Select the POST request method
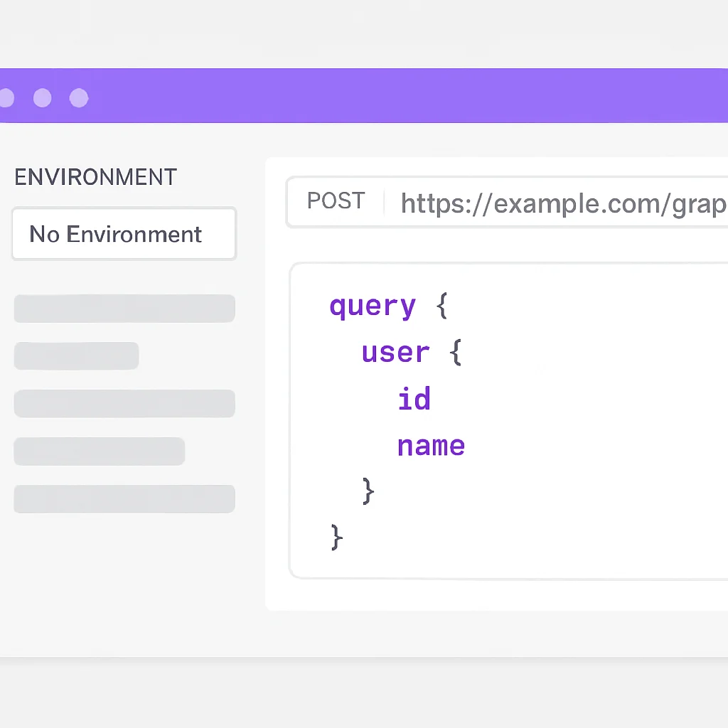 336,201
